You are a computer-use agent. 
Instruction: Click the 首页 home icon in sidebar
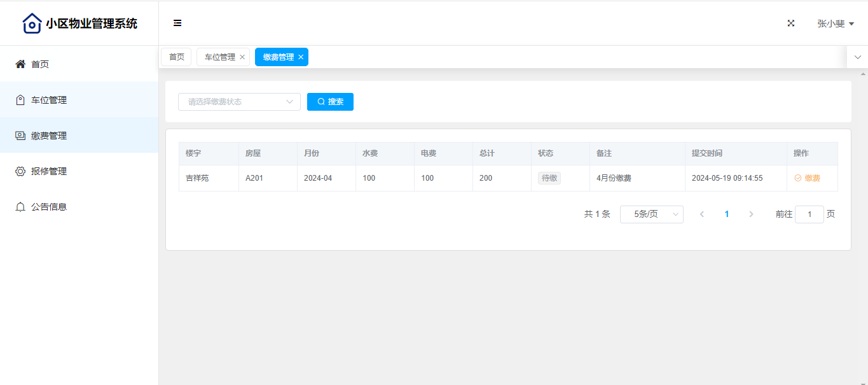[20, 64]
